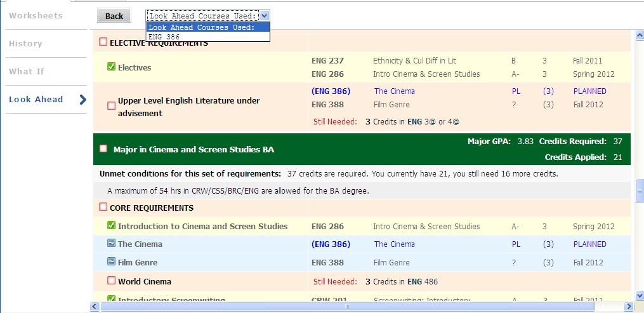Click the in-progress icon beside The Cinema

(x=111, y=243)
